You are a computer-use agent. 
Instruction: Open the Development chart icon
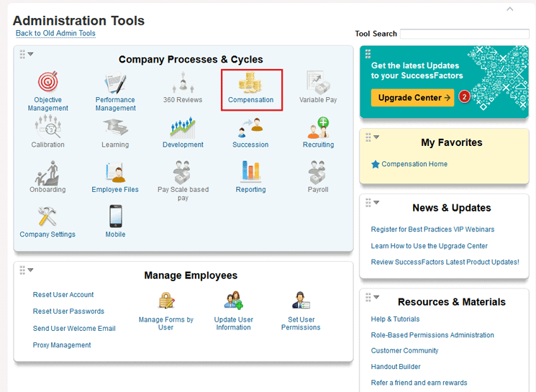[x=183, y=128]
